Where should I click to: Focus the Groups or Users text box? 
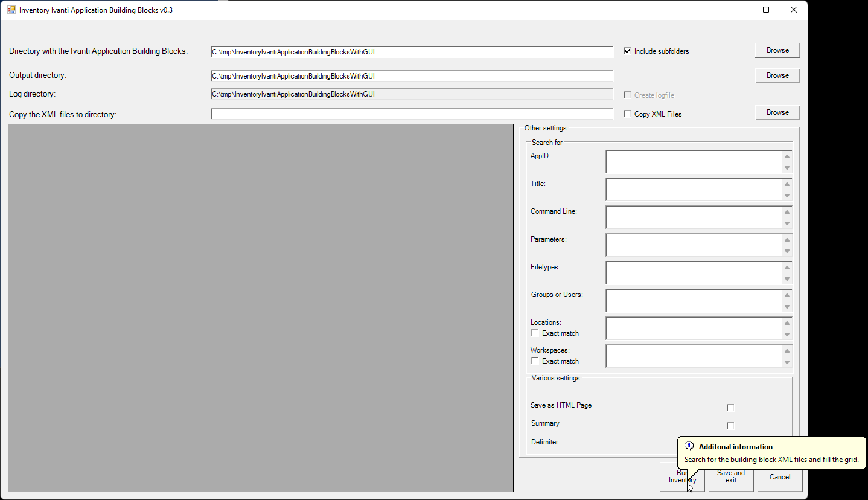(x=694, y=301)
